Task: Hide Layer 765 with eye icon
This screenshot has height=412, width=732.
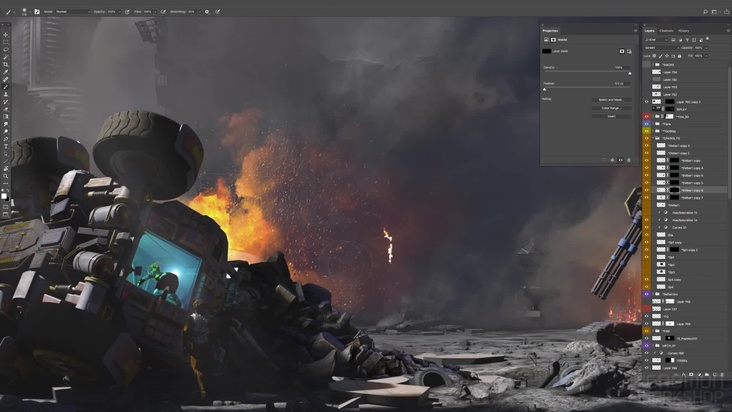Action: pos(647,323)
